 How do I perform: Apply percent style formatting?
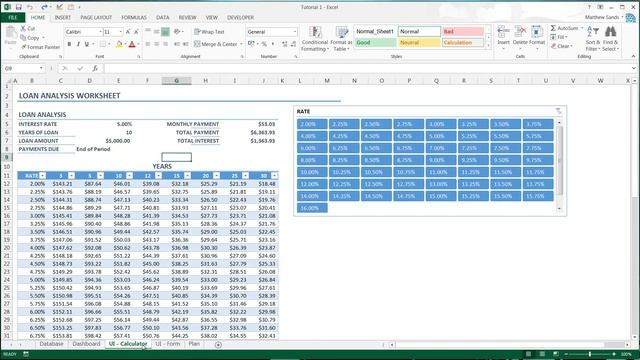click(x=264, y=44)
